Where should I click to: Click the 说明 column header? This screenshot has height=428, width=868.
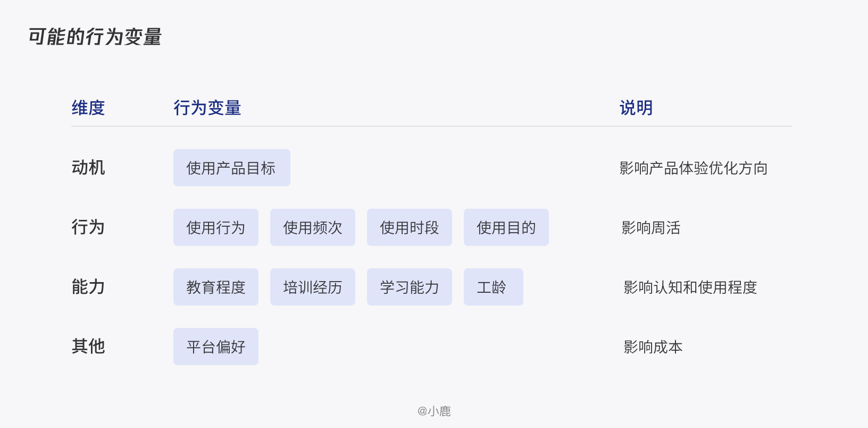coord(636,108)
